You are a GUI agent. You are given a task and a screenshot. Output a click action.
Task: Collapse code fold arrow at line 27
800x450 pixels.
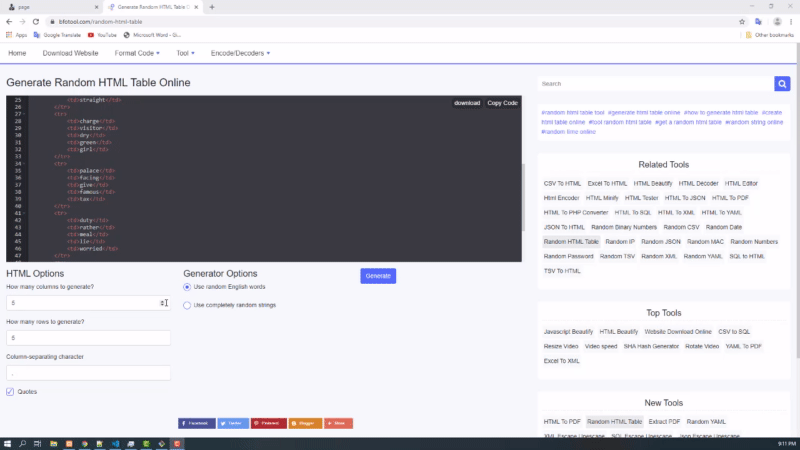(x=24, y=114)
